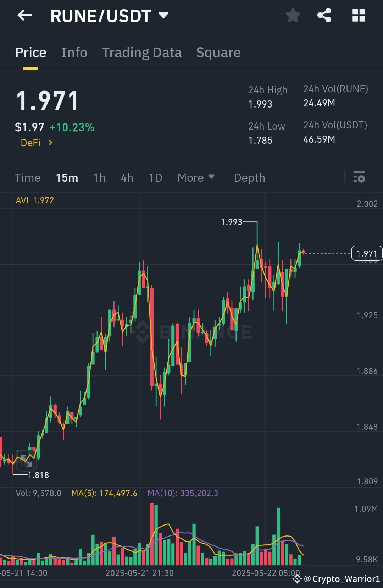Expand the More timeframes dropdown
Image resolution: width=383 pixels, height=588 pixels.
point(196,177)
